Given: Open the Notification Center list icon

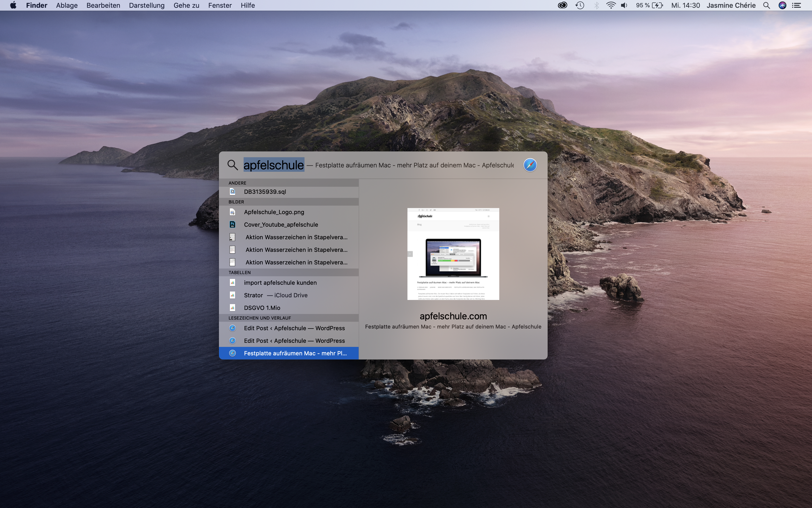Looking at the screenshot, I should (797, 5).
